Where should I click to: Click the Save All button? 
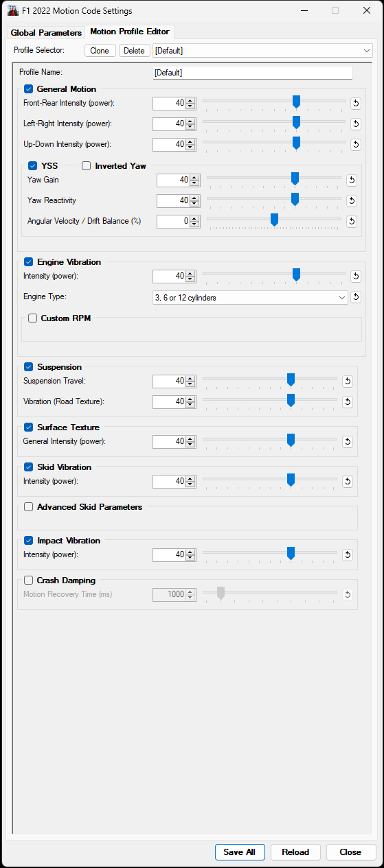pyautogui.click(x=240, y=852)
